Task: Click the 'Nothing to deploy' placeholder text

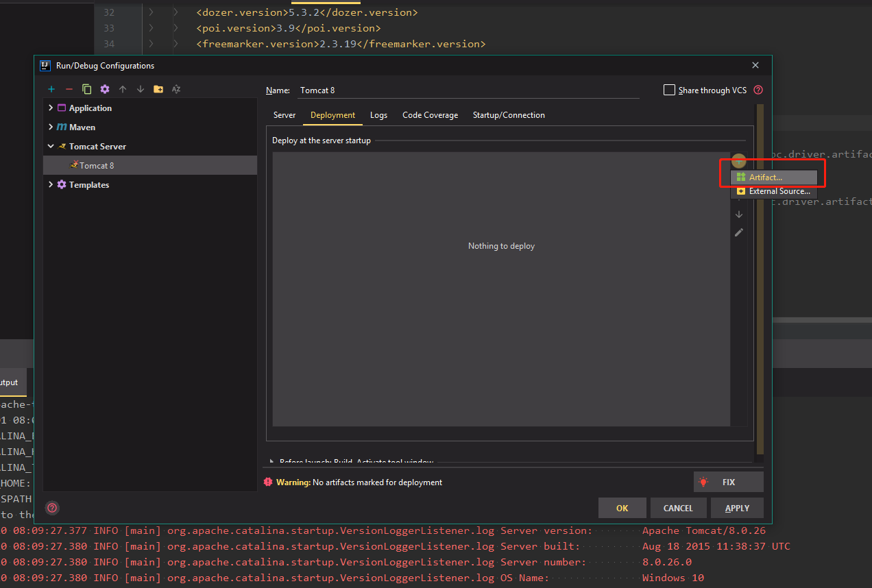Action: coord(501,246)
